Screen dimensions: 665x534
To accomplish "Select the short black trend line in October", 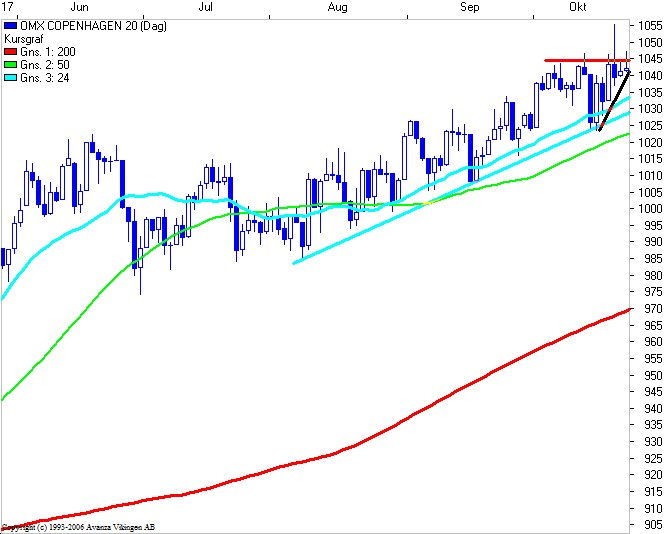I will click(612, 102).
